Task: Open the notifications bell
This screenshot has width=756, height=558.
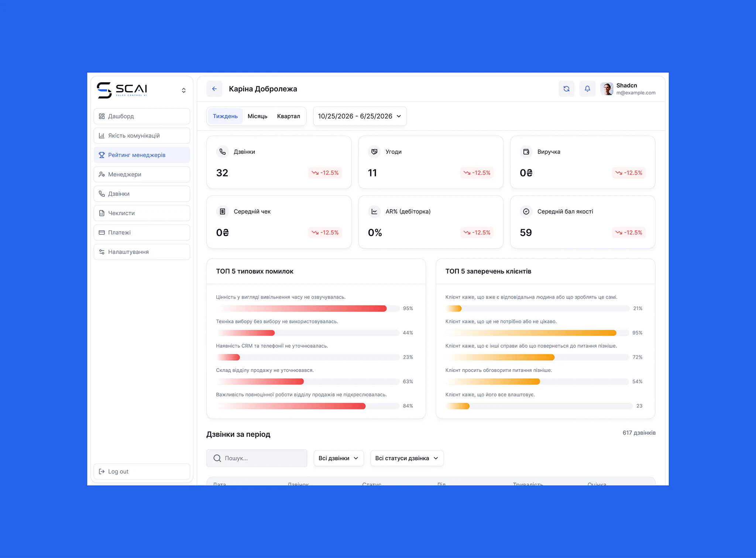Action: [587, 89]
